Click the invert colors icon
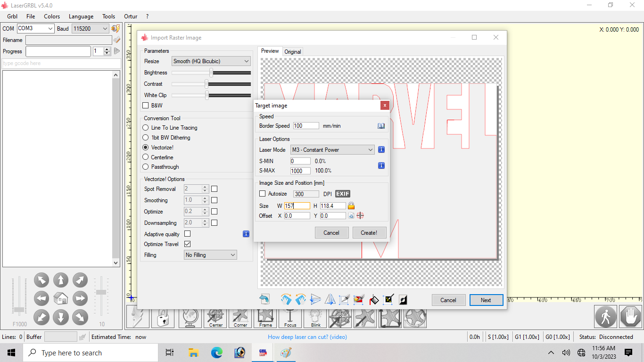Screen dimensions: 644x362 pos(403,299)
